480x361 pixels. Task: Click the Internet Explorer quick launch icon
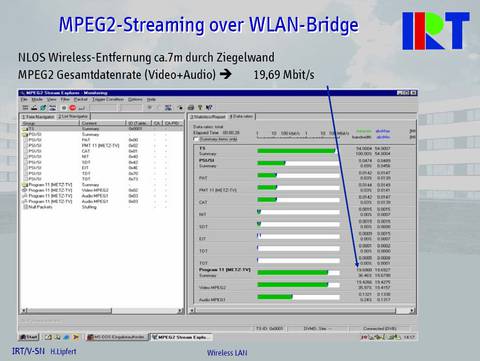[x=66, y=337]
